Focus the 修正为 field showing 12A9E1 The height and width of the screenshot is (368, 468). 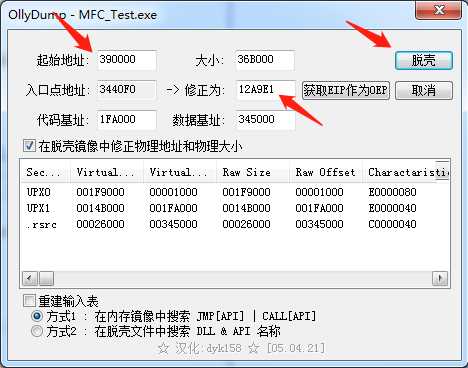(x=265, y=90)
